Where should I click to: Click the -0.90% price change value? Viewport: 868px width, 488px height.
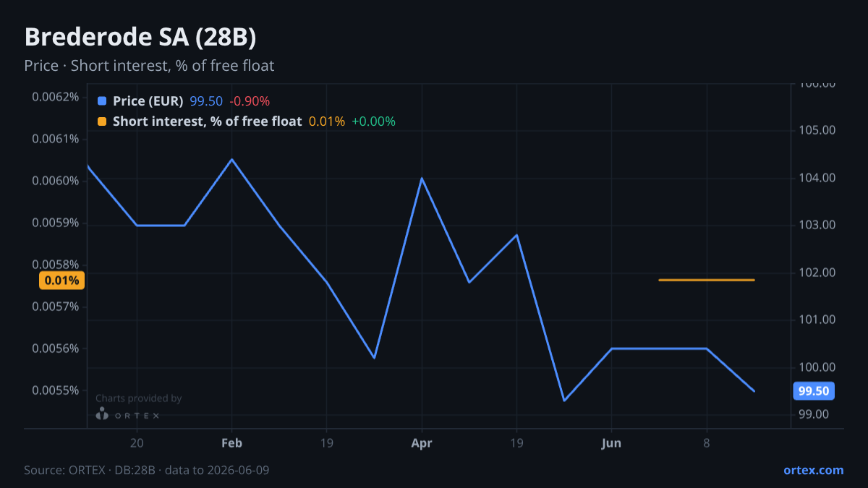tap(250, 101)
